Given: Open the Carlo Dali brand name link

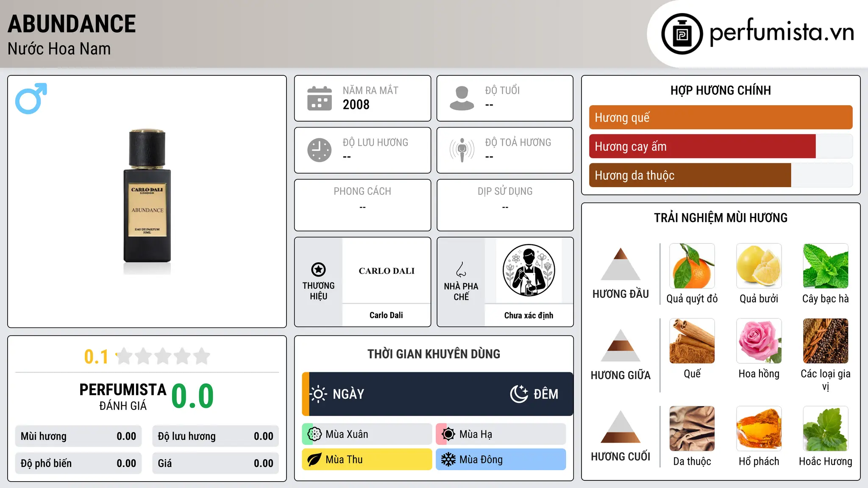Looking at the screenshot, I should pos(386,315).
